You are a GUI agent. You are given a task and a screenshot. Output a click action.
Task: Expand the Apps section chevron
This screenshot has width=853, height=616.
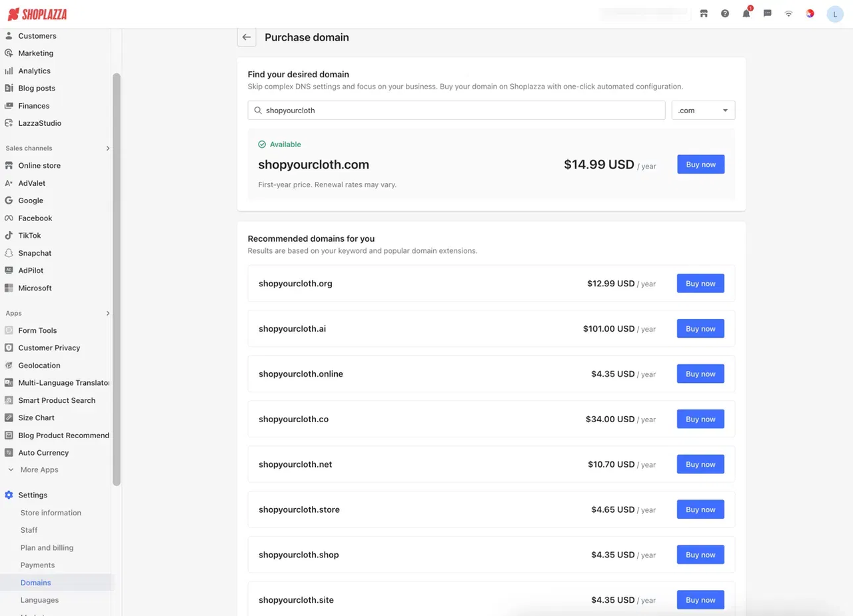pyautogui.click(x=107, y=314)
